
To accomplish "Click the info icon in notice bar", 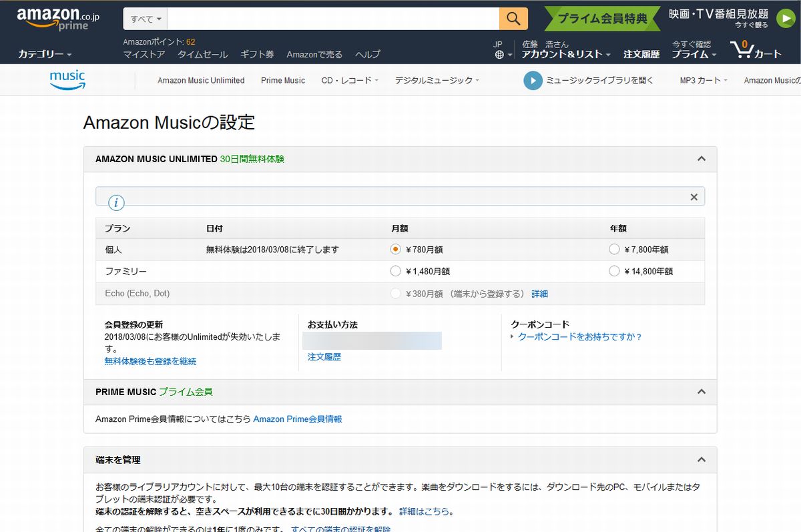I will pyautogui.click(x=116, y=203).
